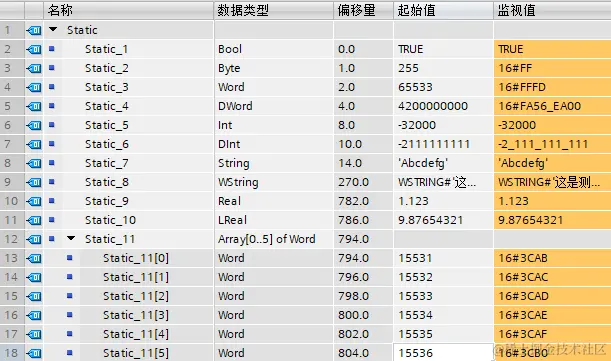Click the offset value 800.0
Screen dimensions: 611x361
pos(353,315)
